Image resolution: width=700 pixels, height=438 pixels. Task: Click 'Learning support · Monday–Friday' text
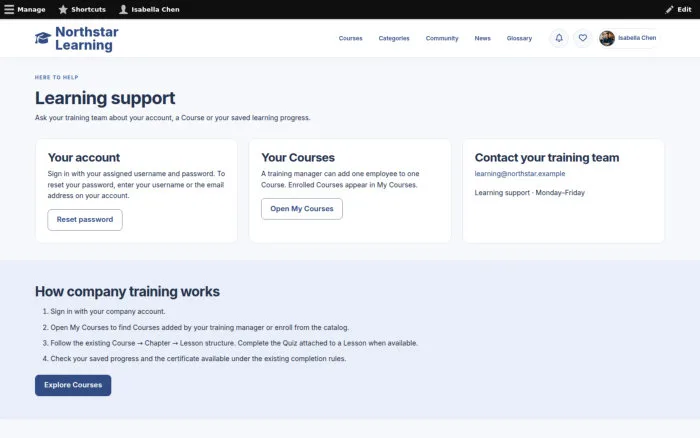click(x=529, y=193)
